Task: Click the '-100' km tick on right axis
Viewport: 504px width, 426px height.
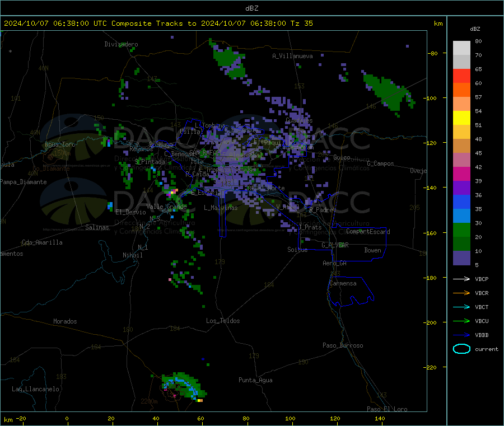Action: pos(430,98)
